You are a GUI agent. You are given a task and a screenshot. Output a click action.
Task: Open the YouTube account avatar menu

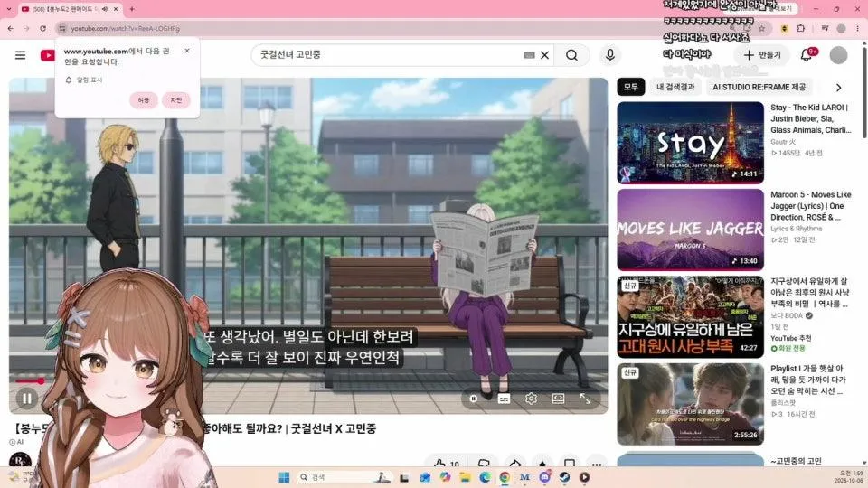point(838,55)
